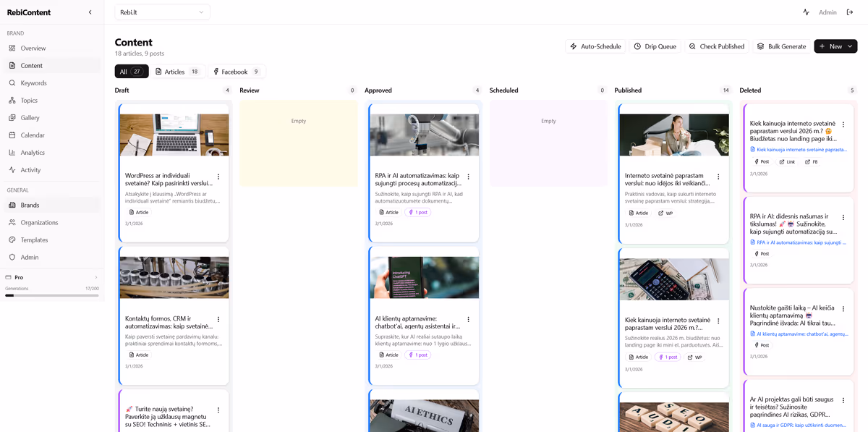
Task: Open Calendar in the sidebar
Action: point(33,135)
